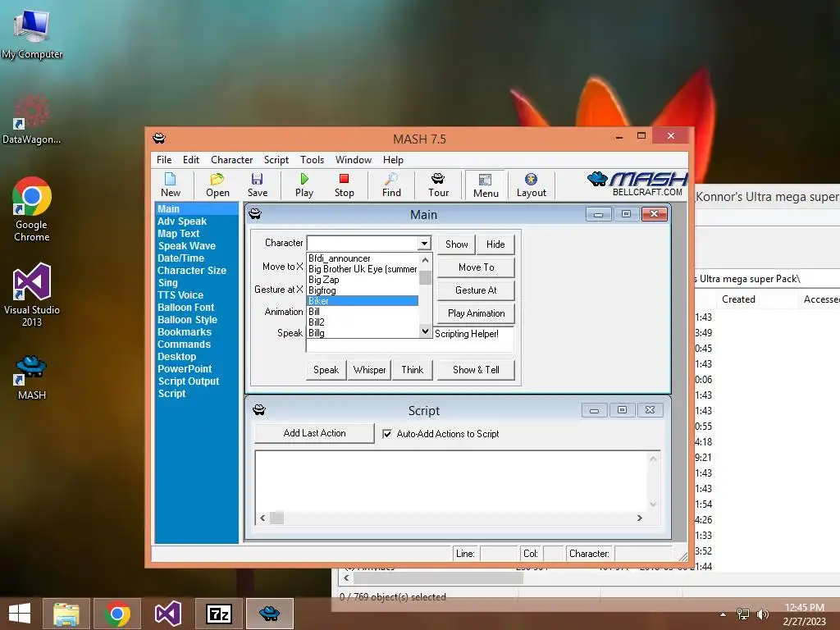840x630 pixels.
Task: Click the Show & Tell button
Action: point(476,370)
